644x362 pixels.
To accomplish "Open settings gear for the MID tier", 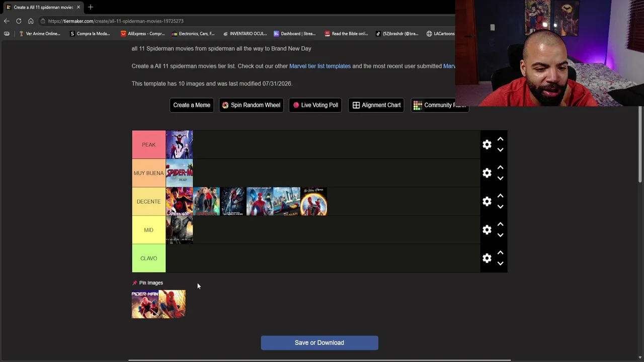I will tap(487, 230).
